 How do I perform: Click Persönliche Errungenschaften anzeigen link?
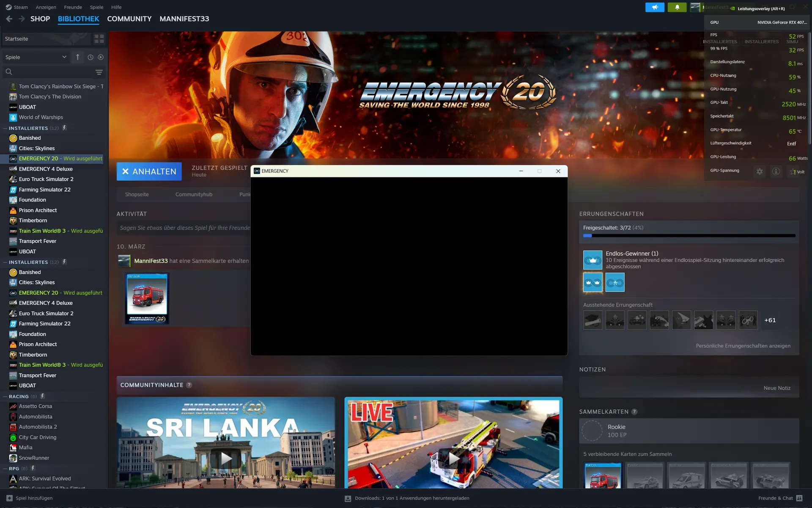tap(743, 346)
